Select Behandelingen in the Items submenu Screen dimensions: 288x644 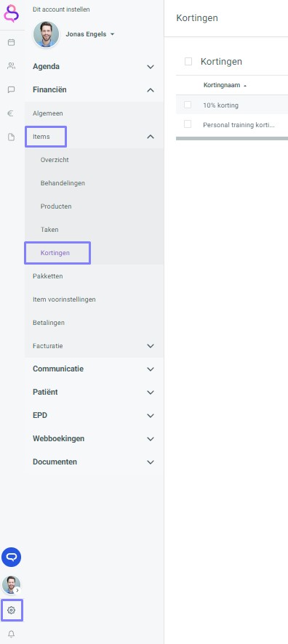coord(63,183)
